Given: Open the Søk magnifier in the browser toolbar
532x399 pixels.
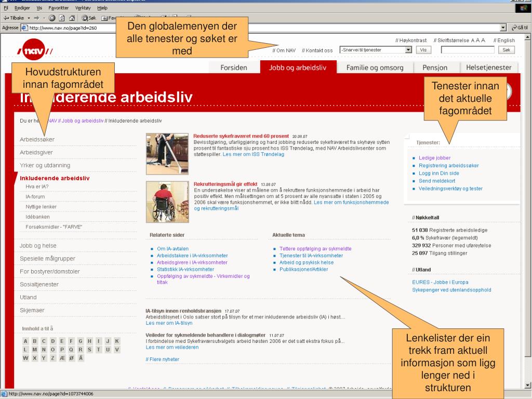Looking at the screenshot, I should (89, 18).
